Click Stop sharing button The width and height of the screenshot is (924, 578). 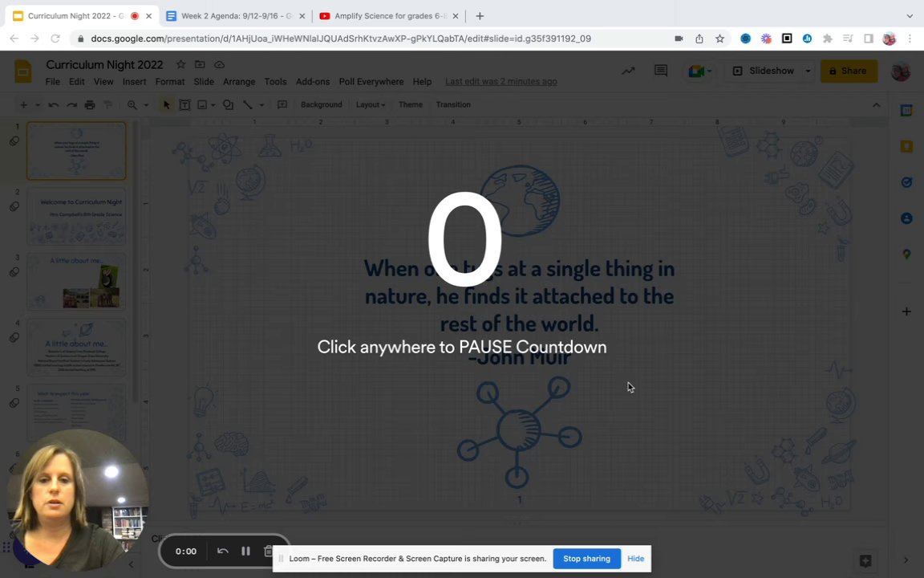pyautogui.click(x=586, y=559)
